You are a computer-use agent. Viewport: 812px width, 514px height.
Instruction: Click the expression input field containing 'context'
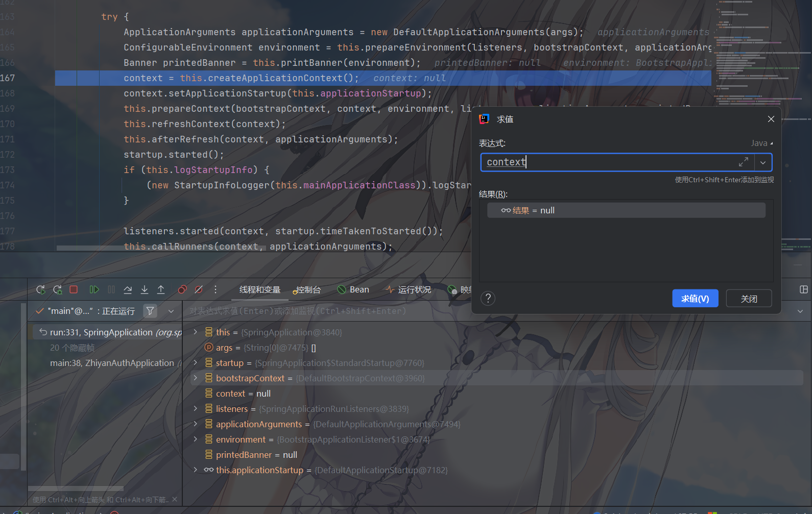[608, 162]
